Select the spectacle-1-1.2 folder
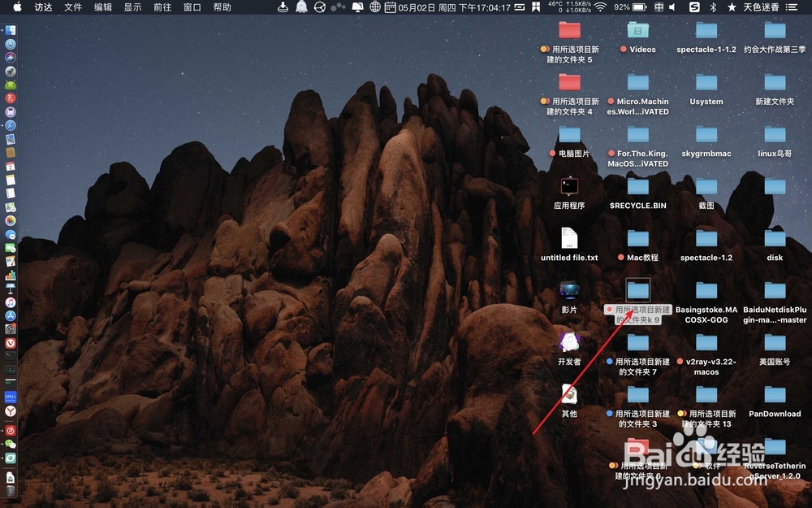Viewport: 812px width, 508px height. click(x=706, y=37)
